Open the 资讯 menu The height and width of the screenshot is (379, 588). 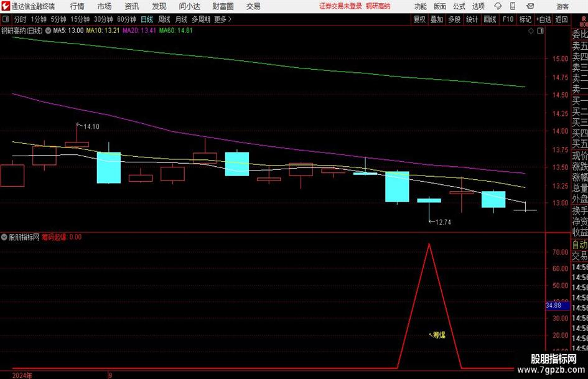(x=132, y=6)
